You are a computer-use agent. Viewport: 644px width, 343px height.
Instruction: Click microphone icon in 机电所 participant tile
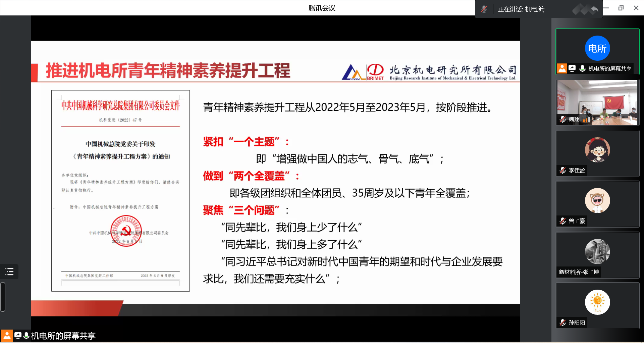click(x=582, y=68)
